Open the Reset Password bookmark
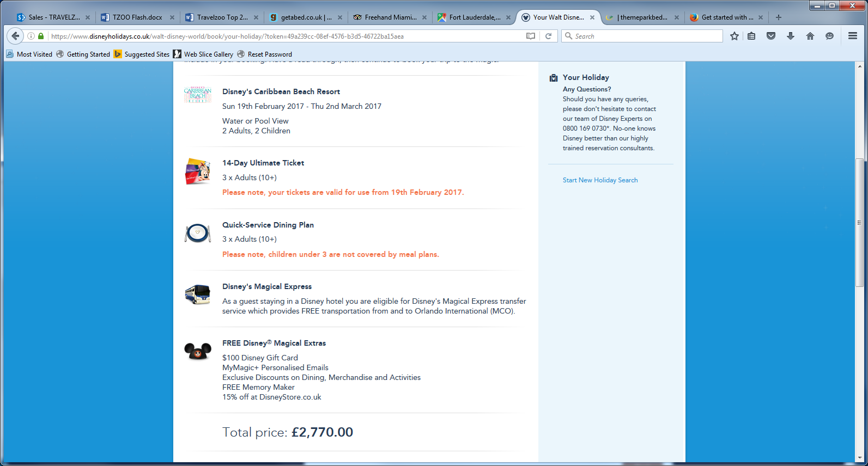The height and width of the screenshot is (466, 868). pos(265,54)
